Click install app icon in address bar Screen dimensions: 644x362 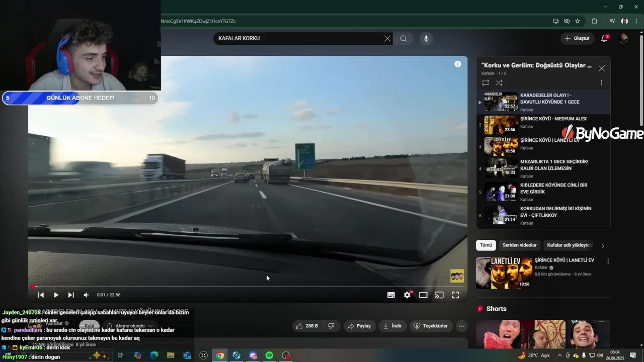[556, 21]
